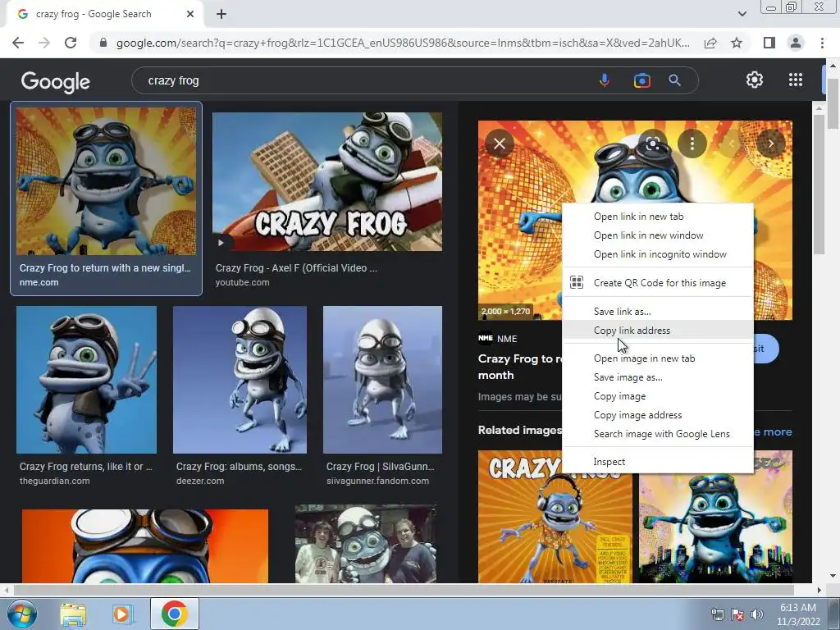Close the crazy frog tab
The height and width of the screenshot is (630, 840).
click(x=190, y=15)
